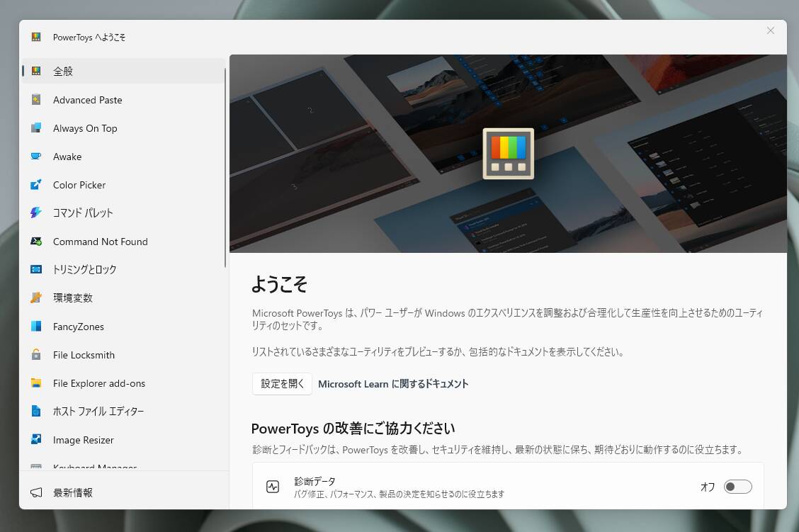The image size is (799, 532).
Task: Open the Color Picker page
Action: 123,184
